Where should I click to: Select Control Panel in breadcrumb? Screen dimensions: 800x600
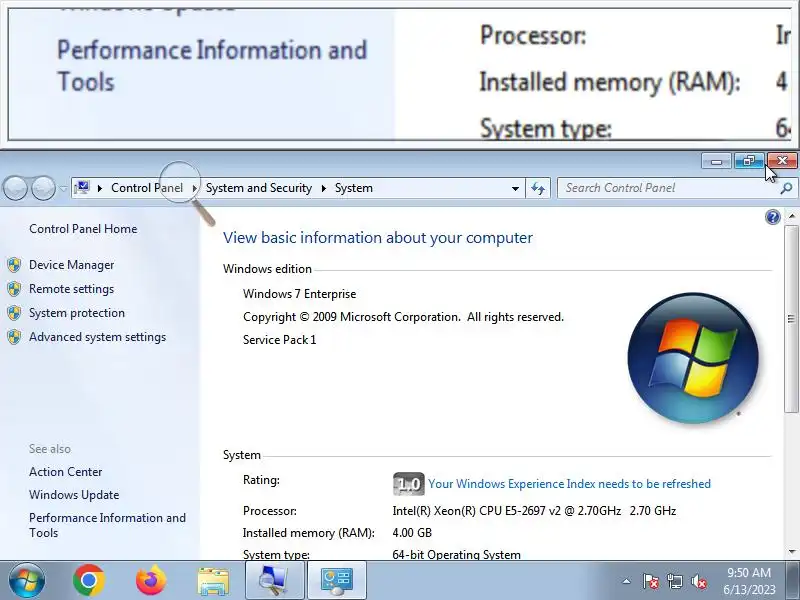click(x=147, y=188)
